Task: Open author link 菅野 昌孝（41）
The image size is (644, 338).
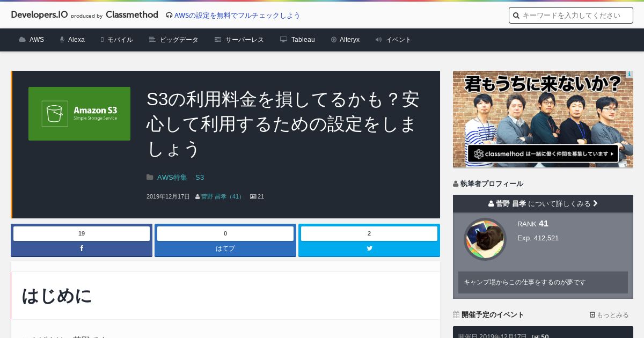Action: [x=222, y=197]
